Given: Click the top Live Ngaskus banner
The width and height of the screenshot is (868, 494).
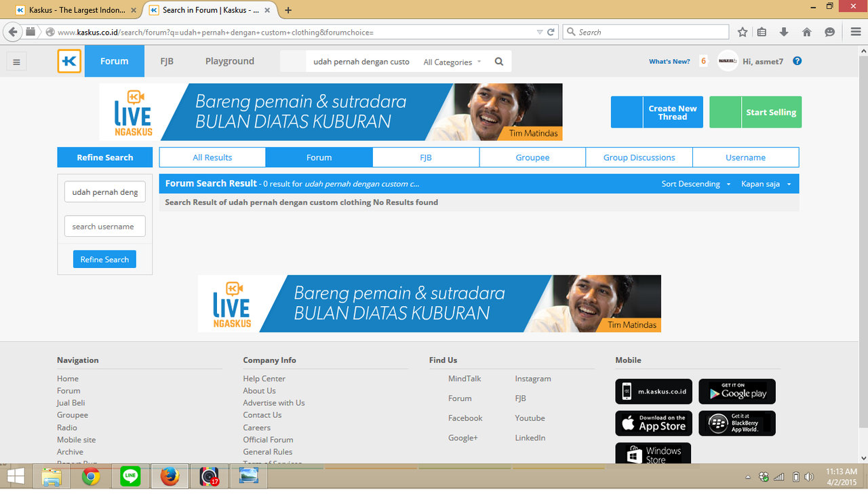Looking at the screenshot, I should click(331, 112).
